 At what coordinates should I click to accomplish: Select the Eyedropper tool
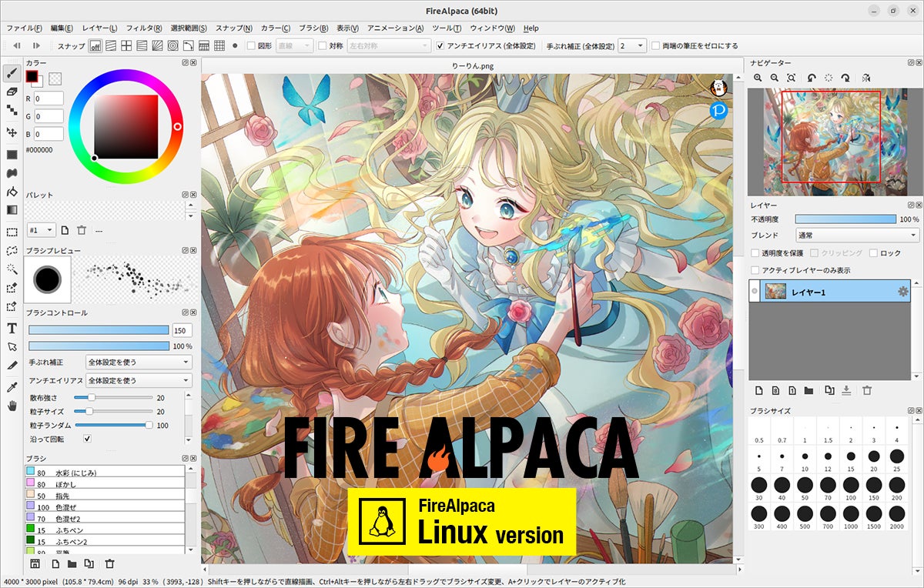coord(12,386)
